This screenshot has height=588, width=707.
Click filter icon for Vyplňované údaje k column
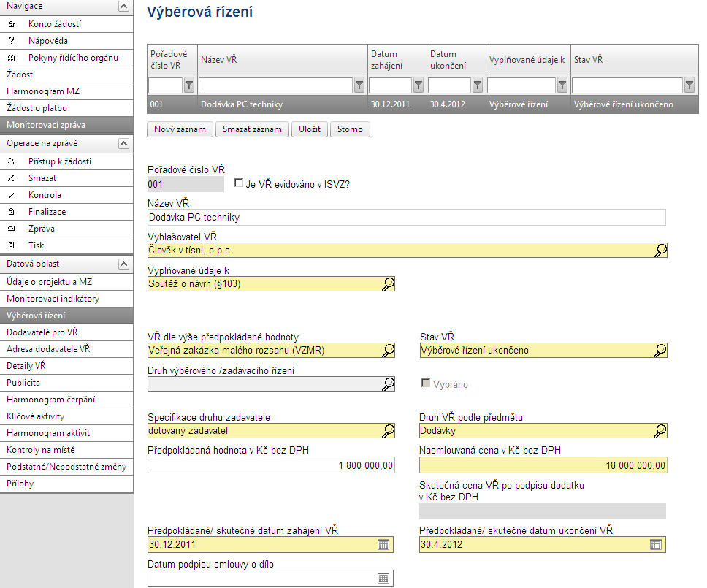pos(562,85)
